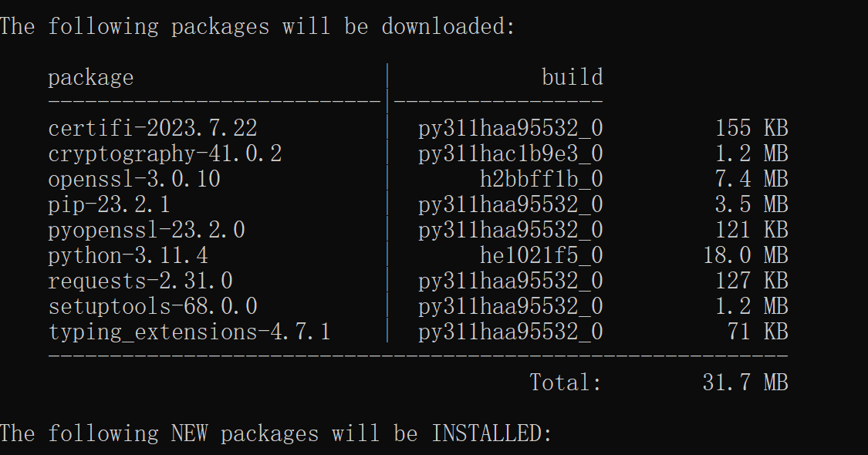Click the 'build' column header
Viewport: 868px width, 455px height.
point(572,77)
